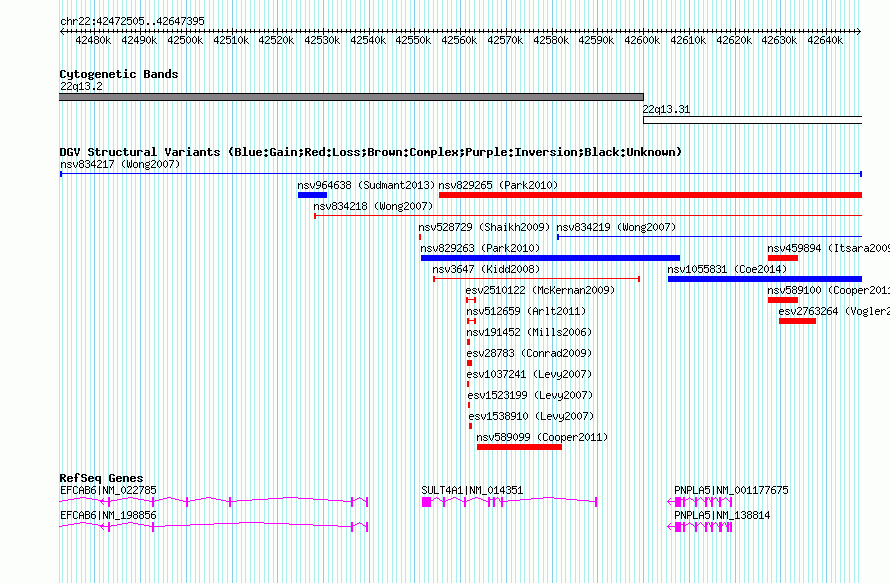Select the 22q13.2 cytogenetic band bar

[351, 97]
